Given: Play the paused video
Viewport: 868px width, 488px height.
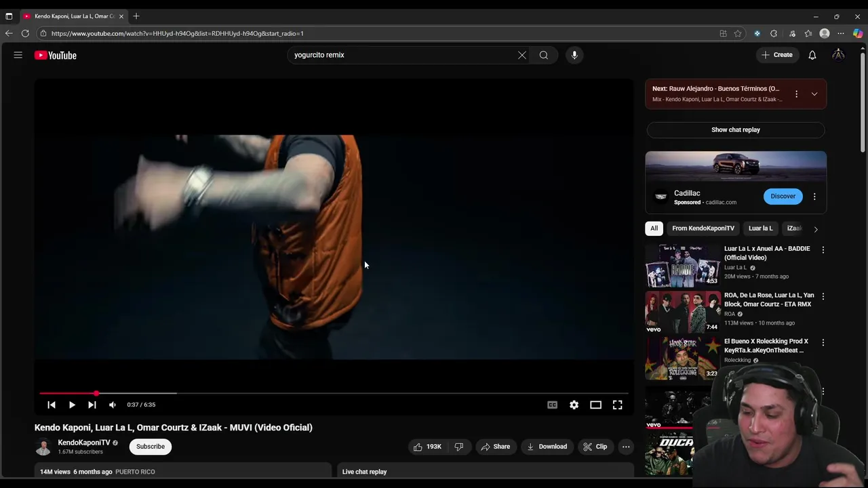Looking at the screenshot, I should tap(72, 405).
